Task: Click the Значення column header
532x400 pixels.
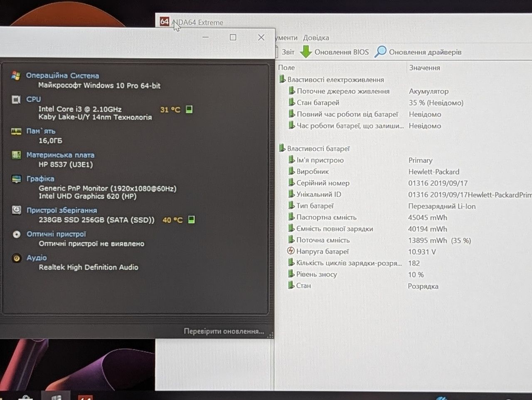Action: point(424,68)
